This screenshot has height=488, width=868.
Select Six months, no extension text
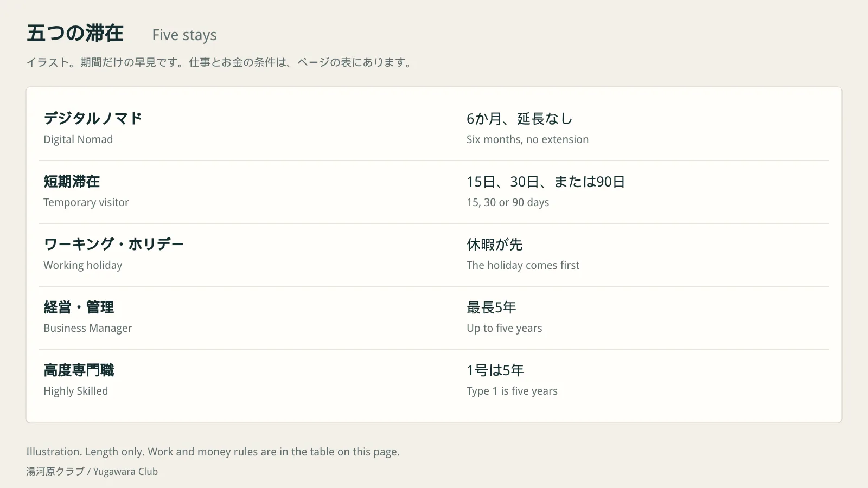point(527,139)
